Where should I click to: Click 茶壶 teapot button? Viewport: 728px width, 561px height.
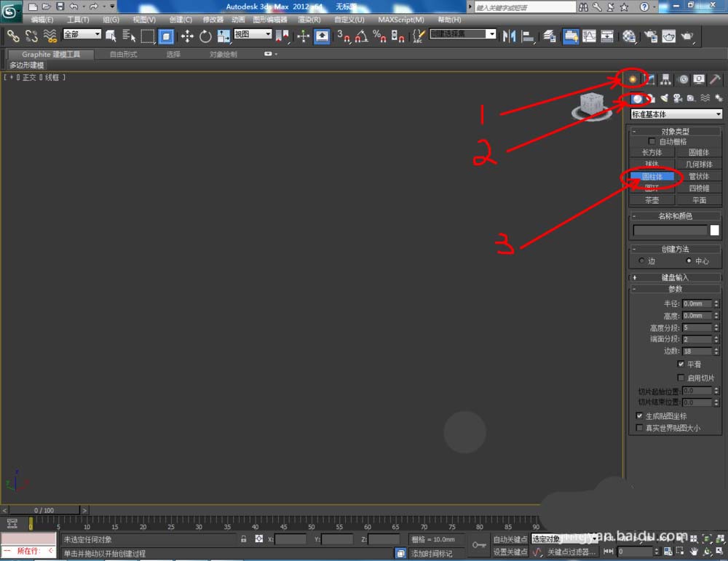click(652, 200)
